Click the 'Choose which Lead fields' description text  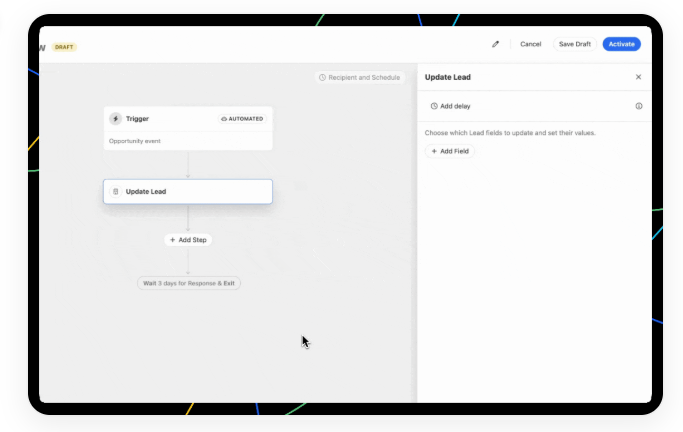[510, 133]
